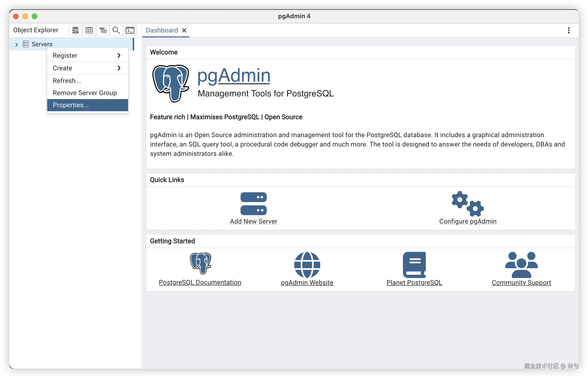
Task: Click the Add New Server icon
Action: coord(253,203)
